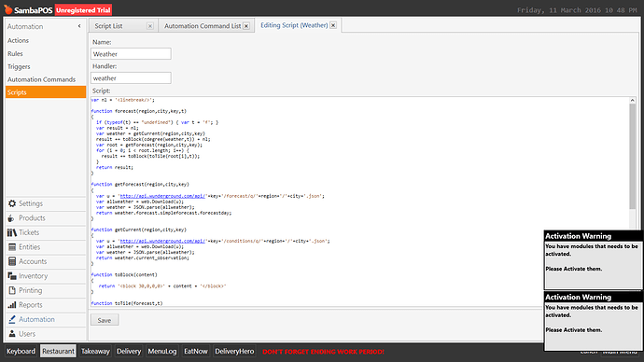Select the Delivery department button

click(x=129, y=352)
